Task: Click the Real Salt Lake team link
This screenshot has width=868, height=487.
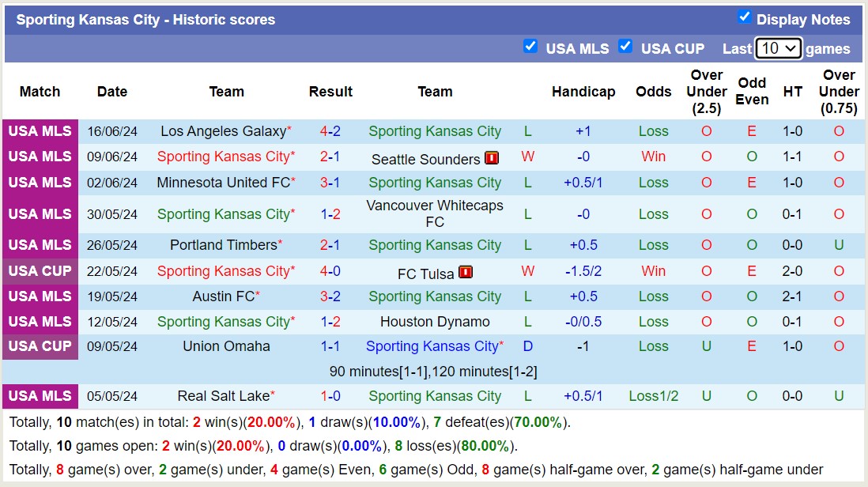Action: (224, 396)
